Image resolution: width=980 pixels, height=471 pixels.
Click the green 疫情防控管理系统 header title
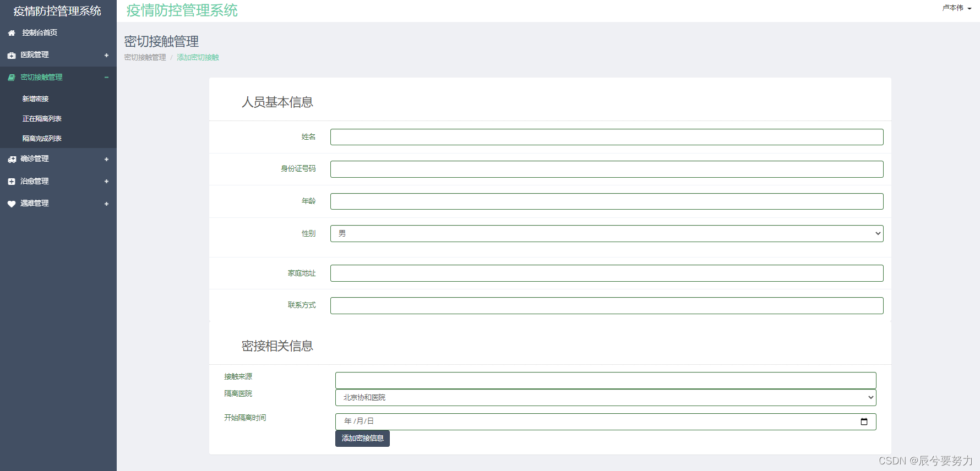182,10
